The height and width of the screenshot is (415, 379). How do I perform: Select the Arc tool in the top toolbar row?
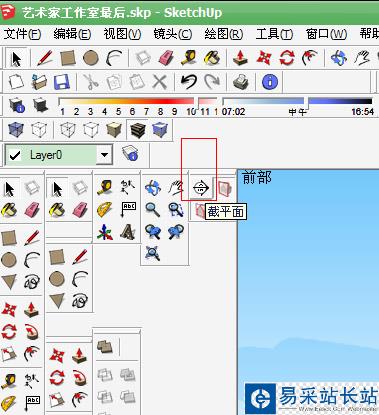point(114,58)
